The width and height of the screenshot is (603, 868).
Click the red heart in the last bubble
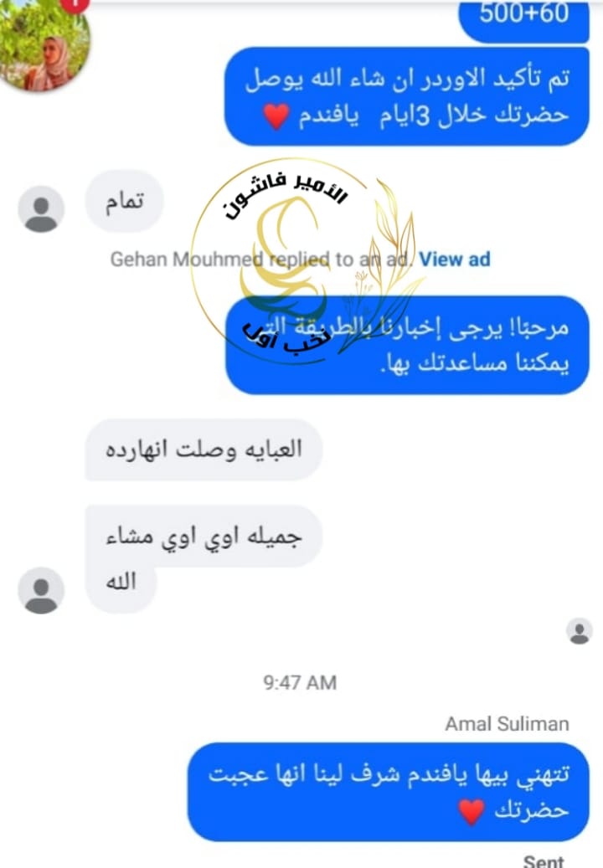472,812
